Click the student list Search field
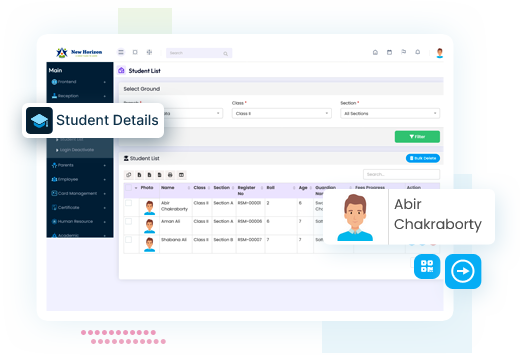This screenshot has height=360, width=520. 401,174
